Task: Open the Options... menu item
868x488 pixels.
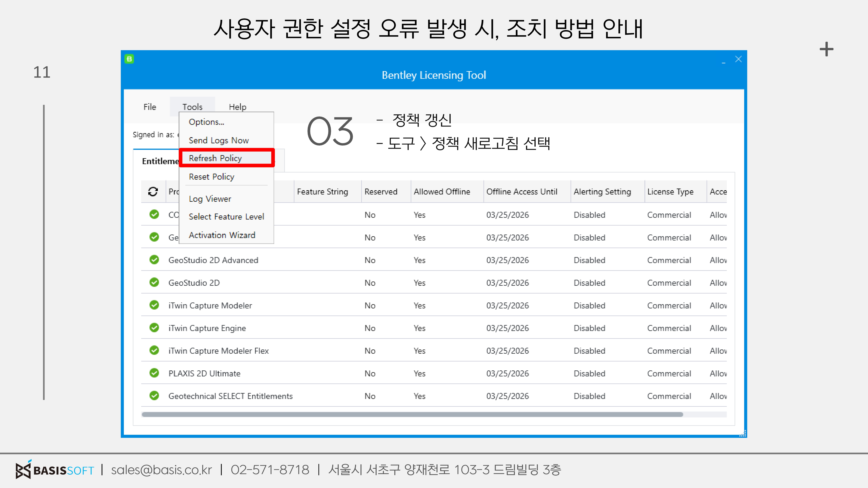Action: click(x=206, y=122)
